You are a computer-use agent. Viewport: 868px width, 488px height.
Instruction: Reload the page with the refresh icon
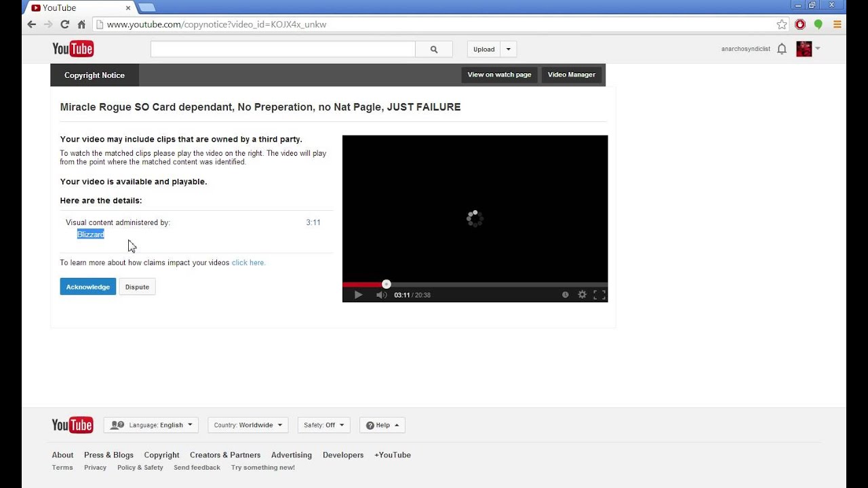[x=65, y=24]
